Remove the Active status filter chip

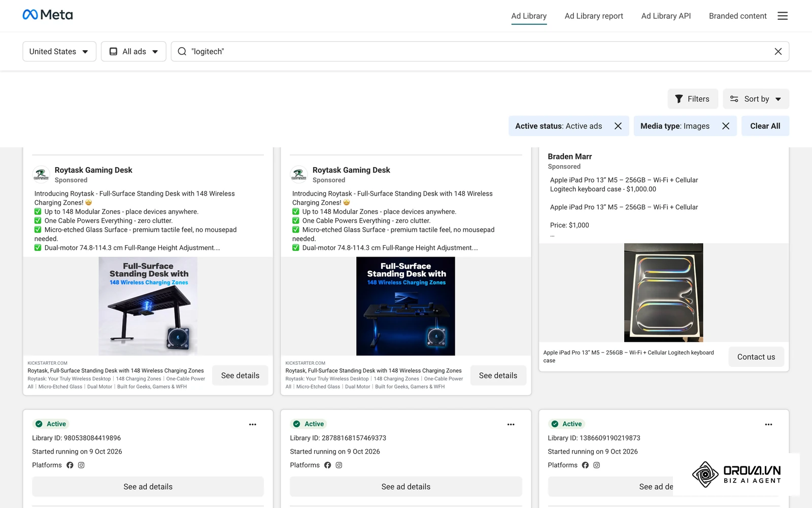coord(618,126)
